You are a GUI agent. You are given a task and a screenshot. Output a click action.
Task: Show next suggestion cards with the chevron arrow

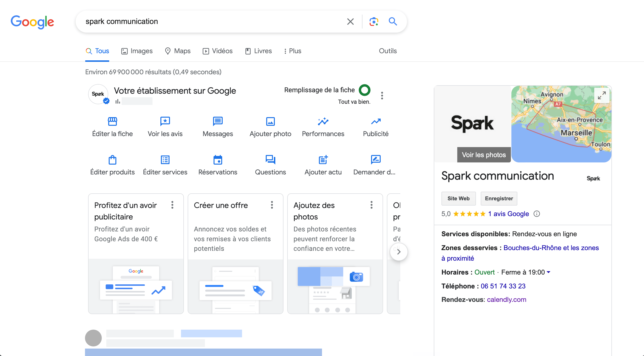click(x=399, y=252)
